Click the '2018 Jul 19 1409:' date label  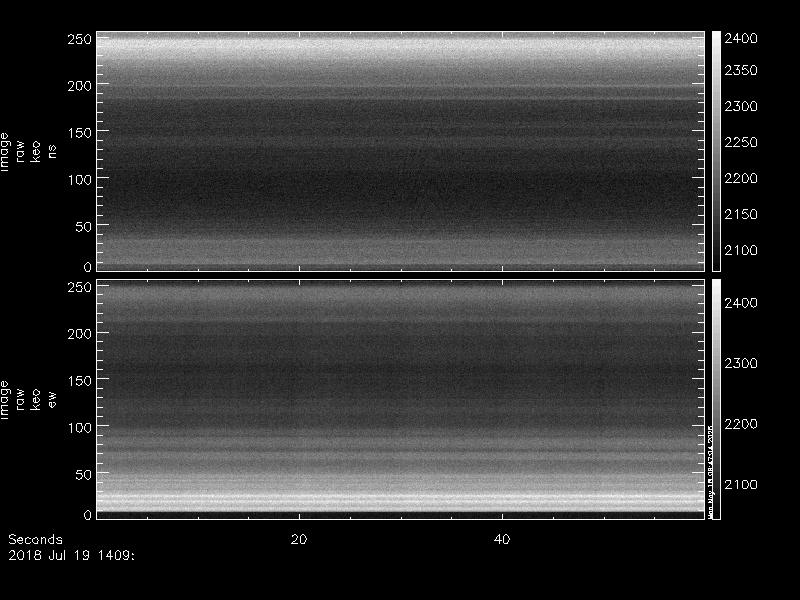coord(71,555)
